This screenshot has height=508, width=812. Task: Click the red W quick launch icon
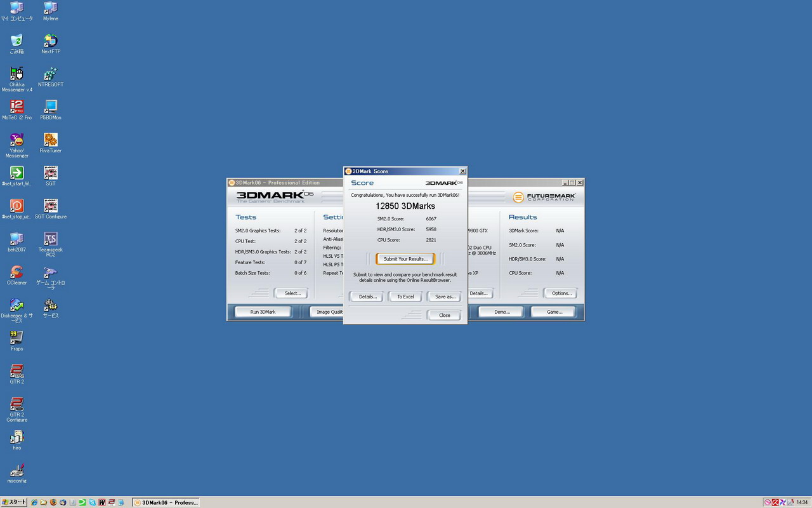pyautogui.click(x=101, y=502)
